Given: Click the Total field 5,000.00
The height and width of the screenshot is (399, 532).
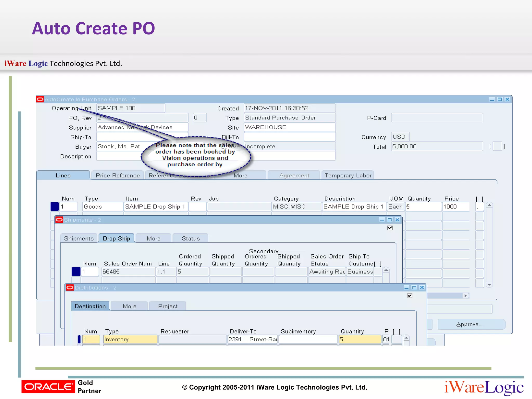Looking at the screenshot, I should point(437,147).
